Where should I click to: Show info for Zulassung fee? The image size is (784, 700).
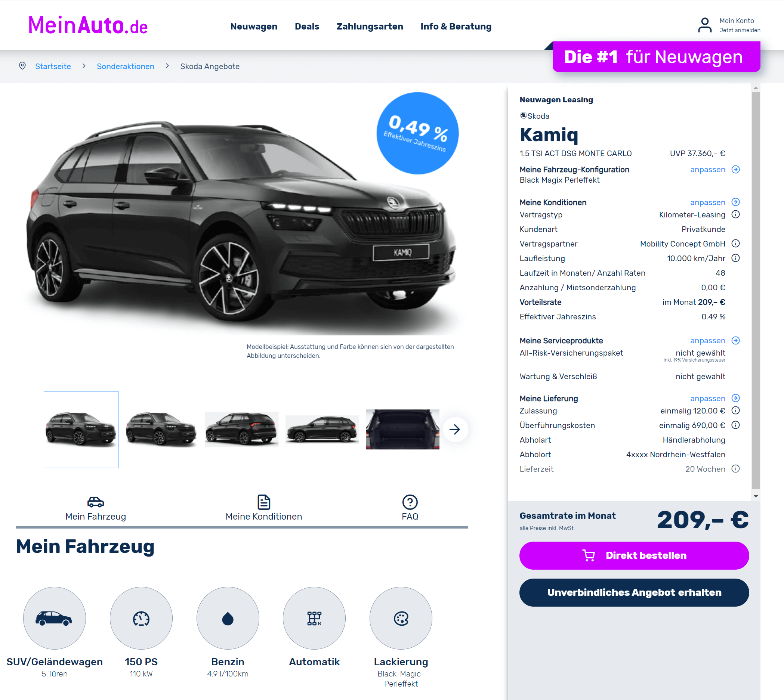click(x=735, y=411)
